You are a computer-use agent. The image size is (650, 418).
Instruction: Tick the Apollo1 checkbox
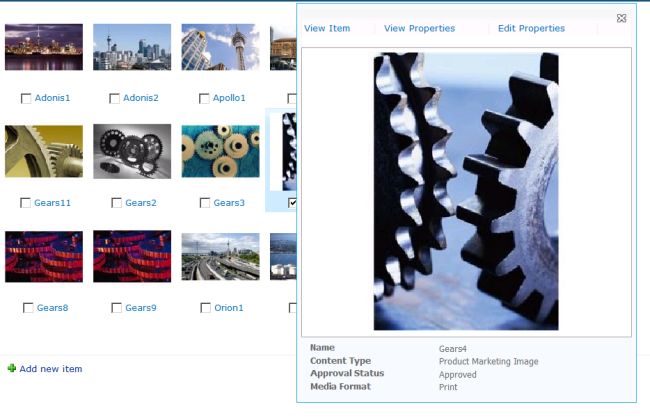204,98
